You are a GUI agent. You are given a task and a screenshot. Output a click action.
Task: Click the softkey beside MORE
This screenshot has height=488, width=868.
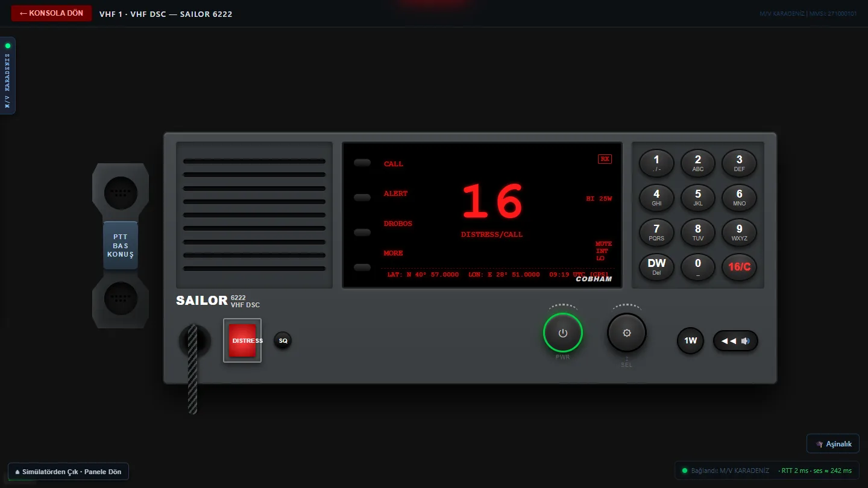[362, 267]
